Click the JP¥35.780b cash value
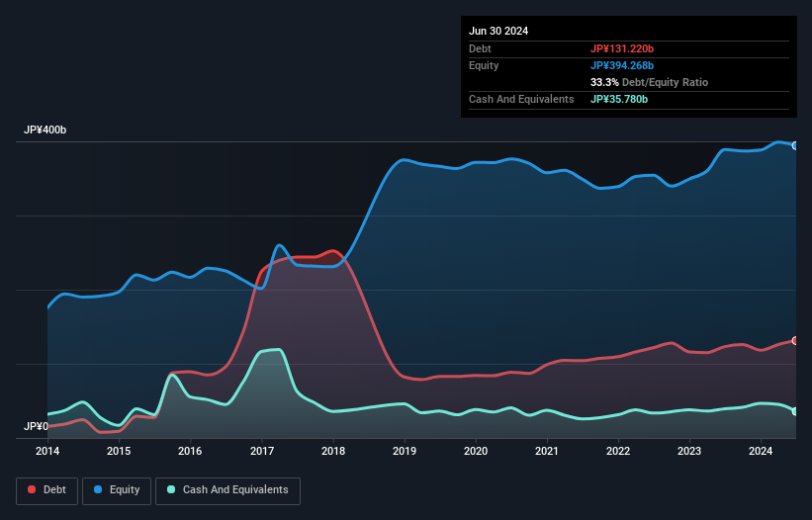 pos(619,99)
